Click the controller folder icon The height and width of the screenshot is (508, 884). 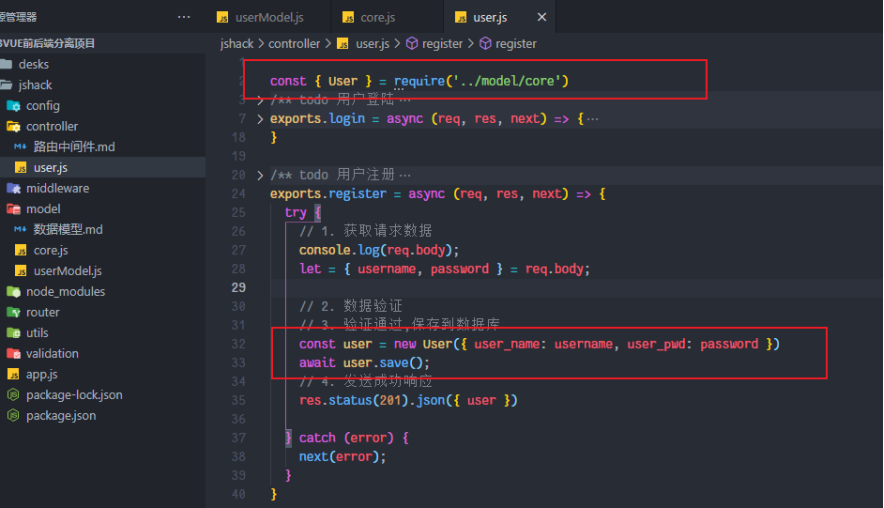point(13,126)
